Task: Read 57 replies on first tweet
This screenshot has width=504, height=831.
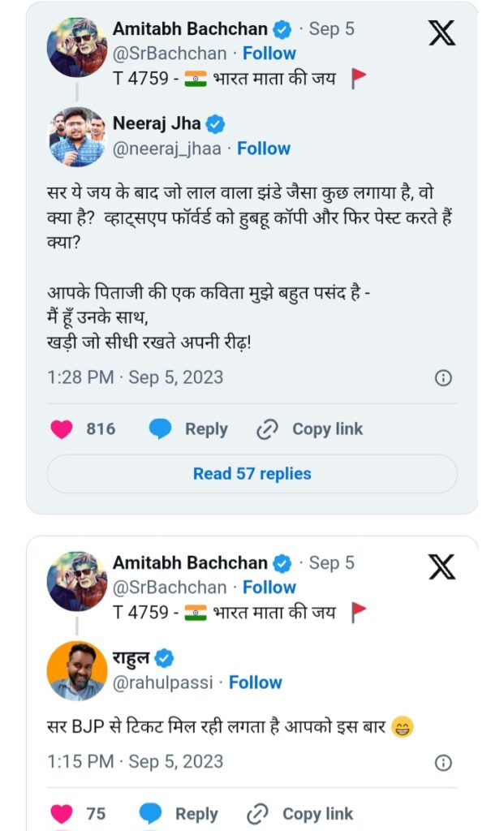Action: point(252,474)
